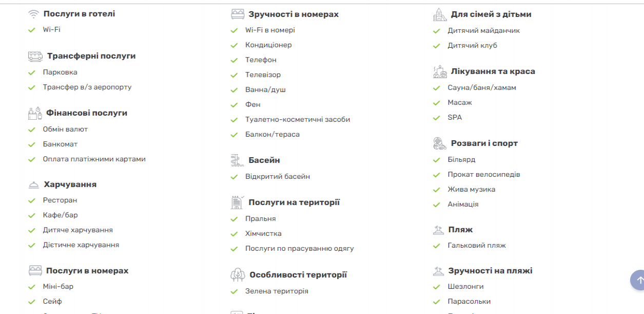644x314 pixels.
Task: Select the Розваги і спорт heading
Action: pyautogui.click(x=484, y=143)
